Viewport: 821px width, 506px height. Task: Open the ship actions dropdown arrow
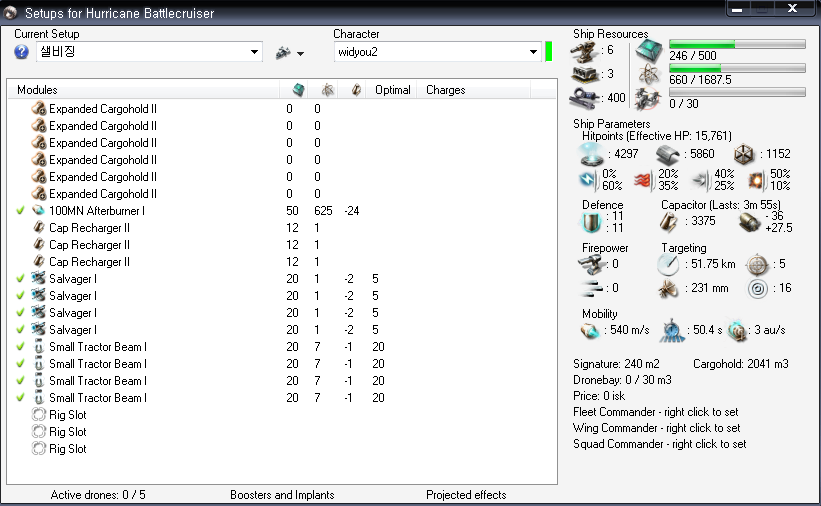click(300, 53)
